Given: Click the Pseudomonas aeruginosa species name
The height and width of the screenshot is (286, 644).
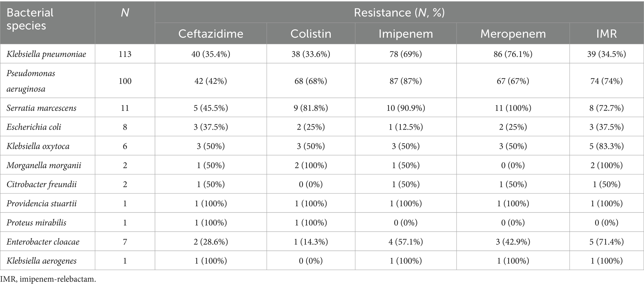Looking at the screenshot, I should (31, 81).
